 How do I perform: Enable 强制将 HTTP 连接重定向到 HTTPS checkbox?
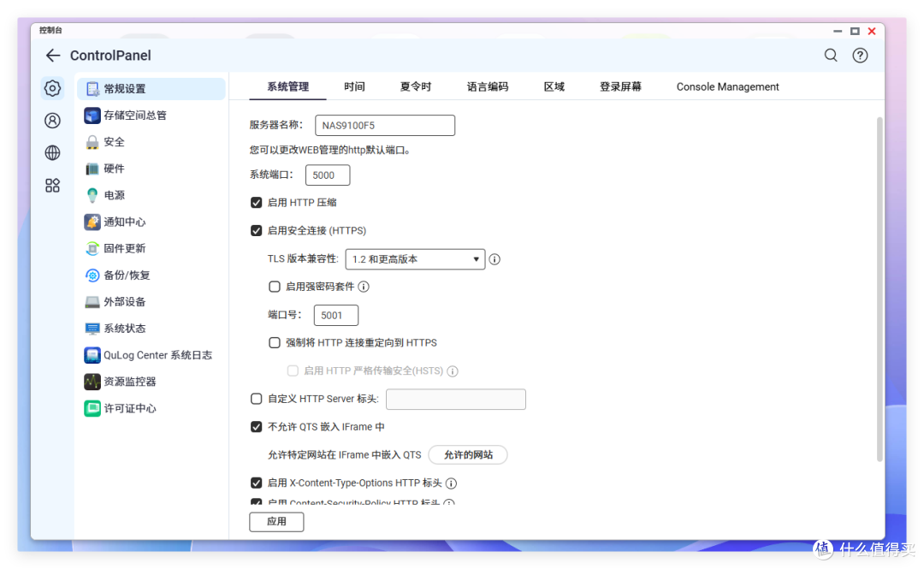pos(274,342)
